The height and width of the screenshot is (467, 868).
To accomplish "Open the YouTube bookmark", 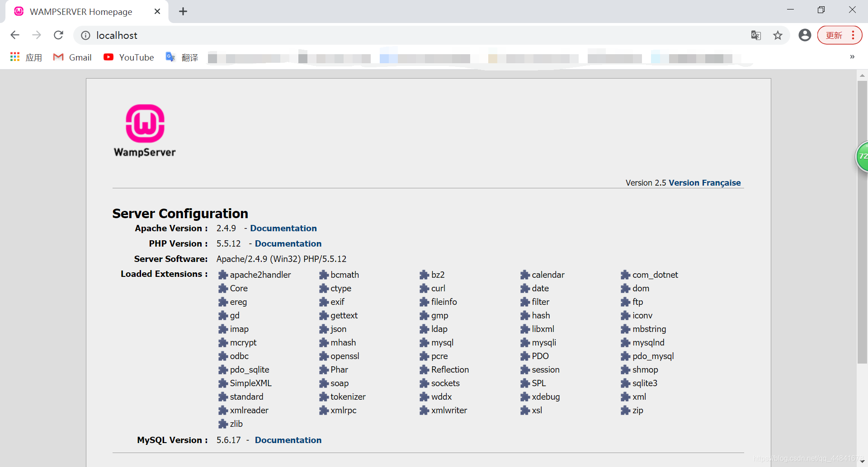I will pos(129,57).
